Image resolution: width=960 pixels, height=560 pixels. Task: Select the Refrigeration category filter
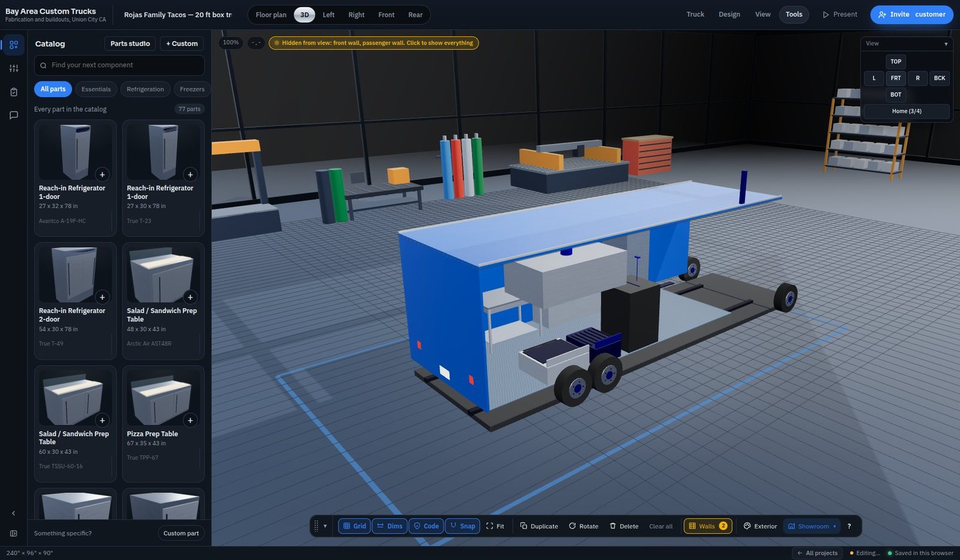(145, 89)
